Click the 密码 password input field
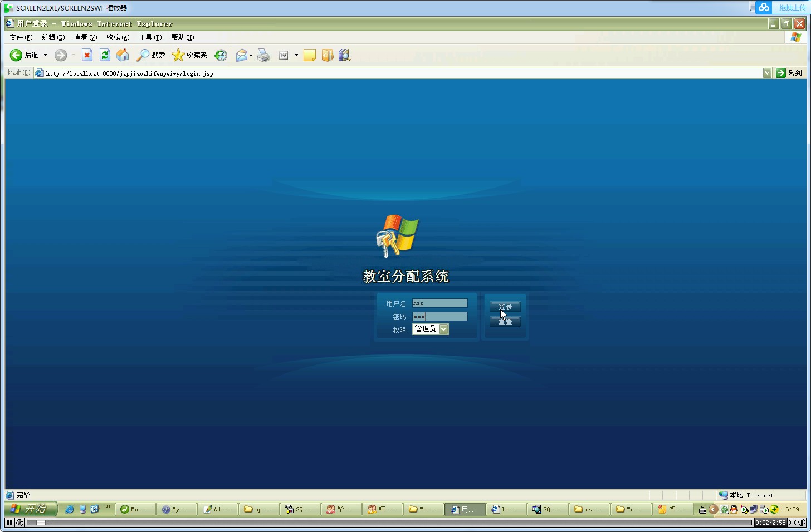811x532 pixels. pos(440,317)
